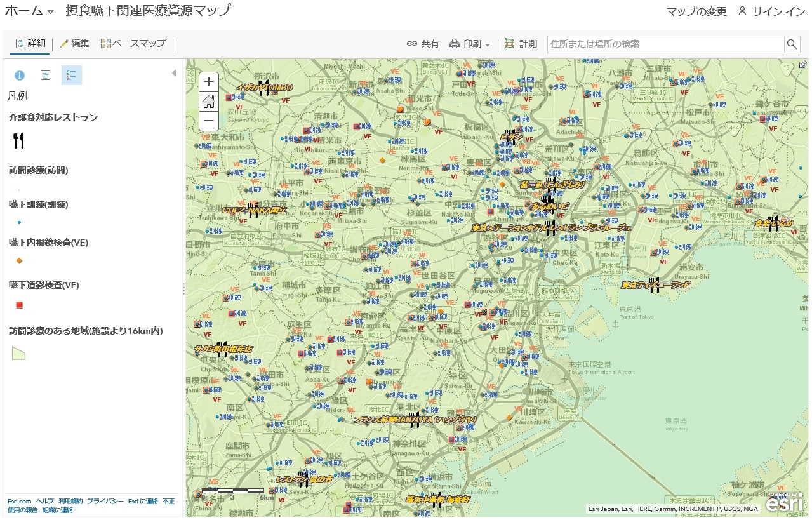Image resolution: width=812 pixels, height=520 pixels.
Task: Open the 計測 measure tool
Action: point(521,44)
